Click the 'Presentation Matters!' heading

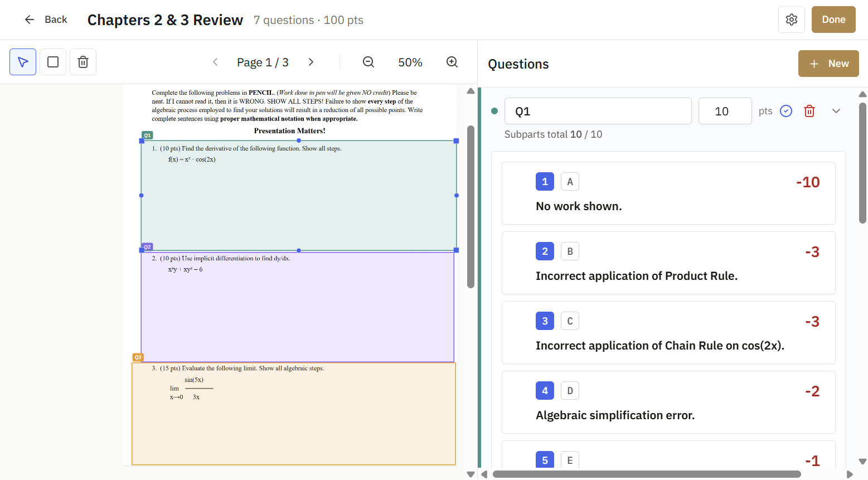(289, 131)
